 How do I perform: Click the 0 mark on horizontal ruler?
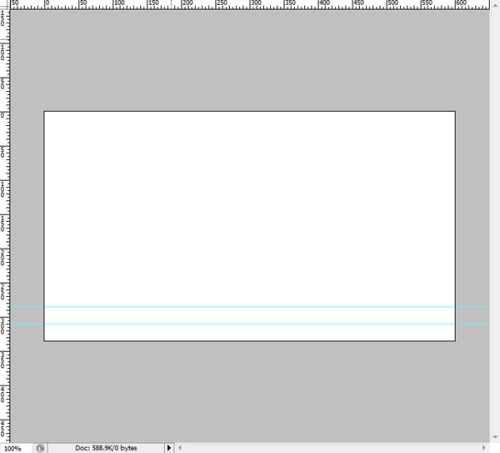pos(47,4)
